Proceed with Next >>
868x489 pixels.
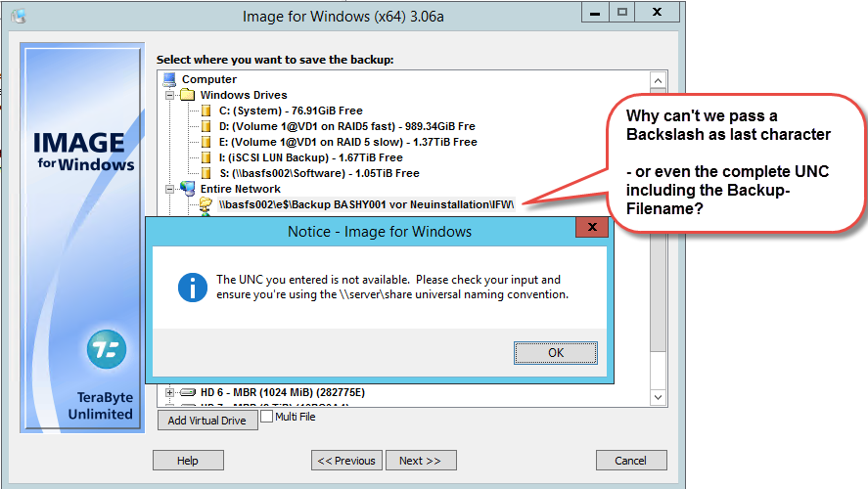(420, 461)
